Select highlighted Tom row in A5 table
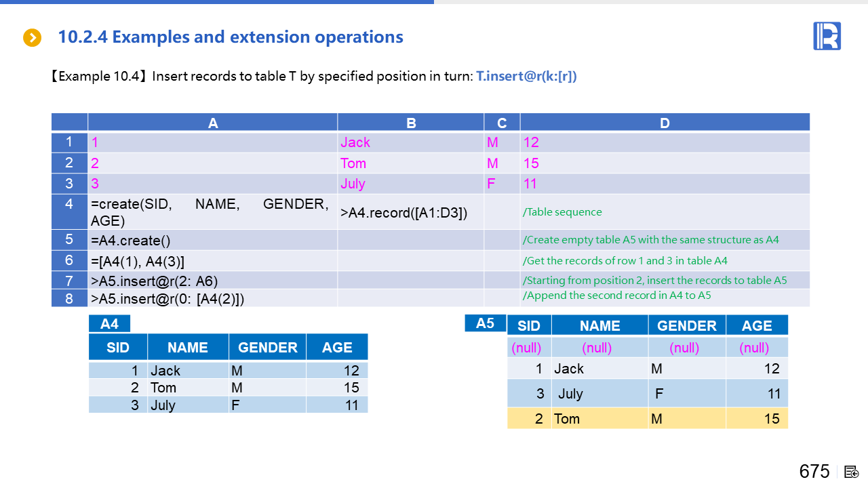Viewport: 868px width, 488px height. [x=648, y=418]
